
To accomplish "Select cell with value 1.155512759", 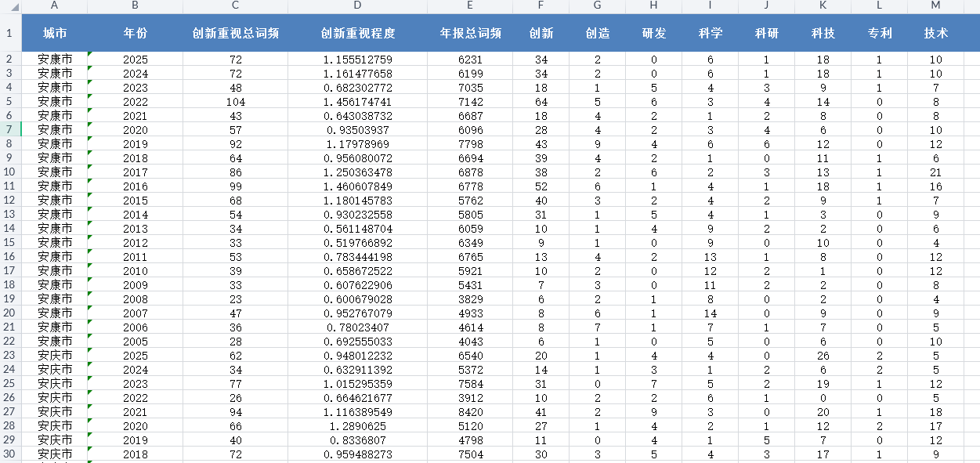I will tap(357, 59).
